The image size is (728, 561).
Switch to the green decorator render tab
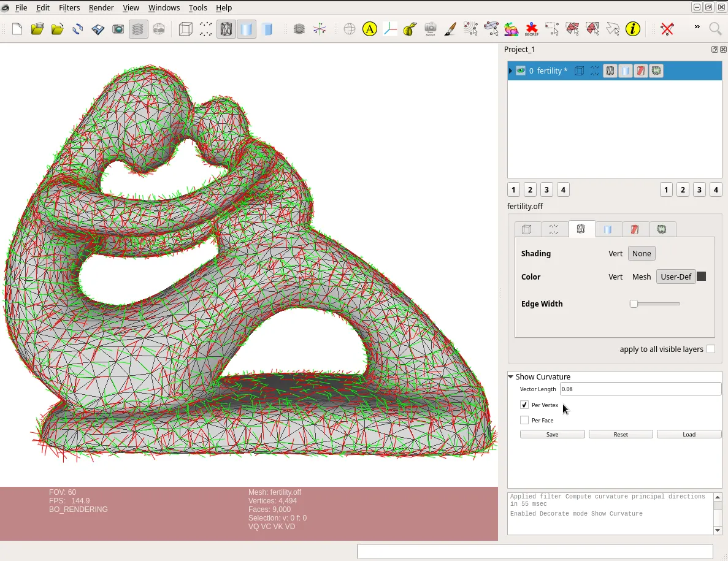click(662, 229)
